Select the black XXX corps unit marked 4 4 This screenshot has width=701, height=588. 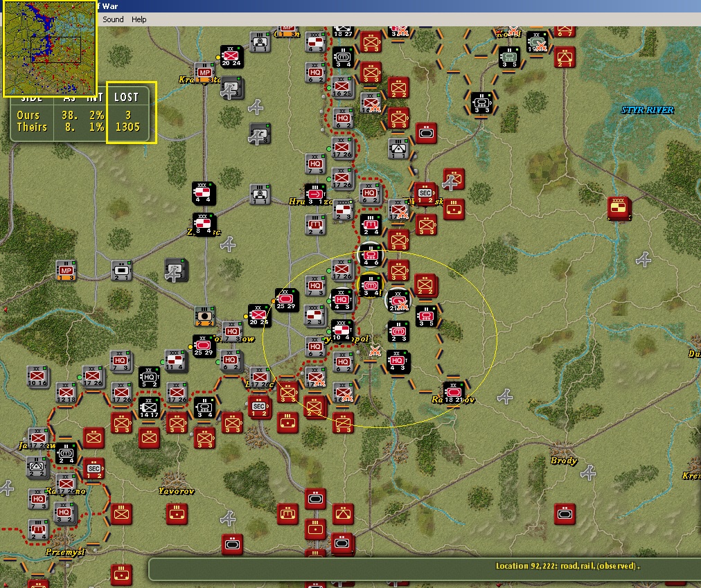click(x=204, y=193)
